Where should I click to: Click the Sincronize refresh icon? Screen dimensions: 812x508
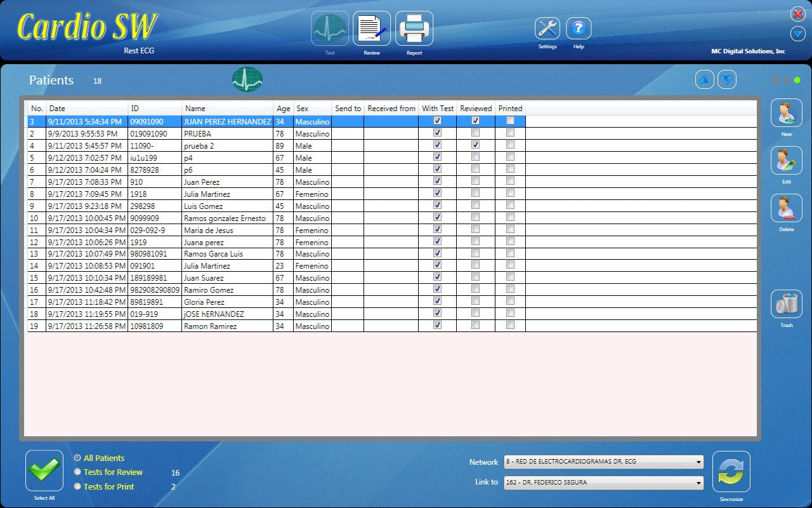731,472
